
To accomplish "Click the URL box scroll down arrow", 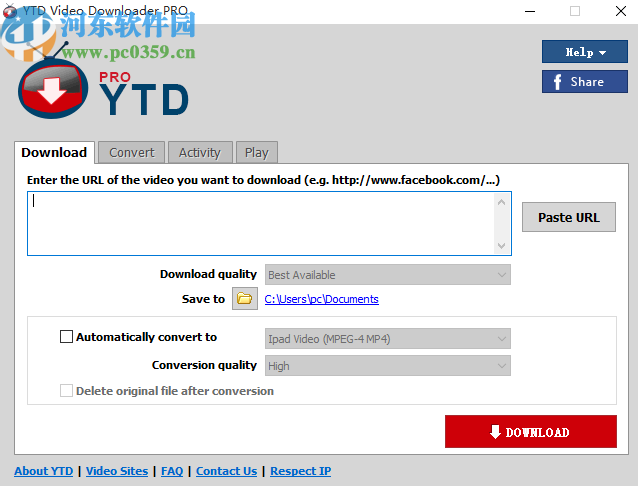I will pos(501,246).
